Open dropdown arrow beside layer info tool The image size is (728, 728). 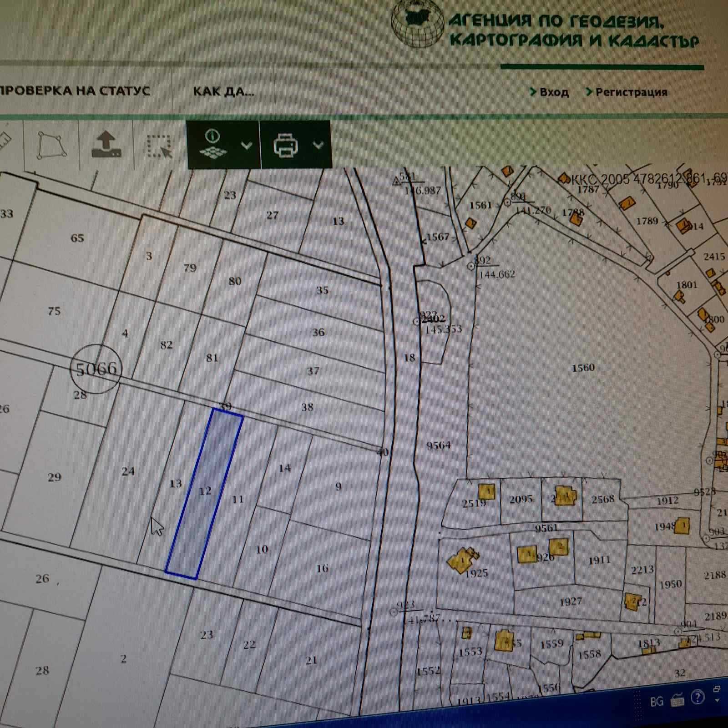tap(246, 146)
